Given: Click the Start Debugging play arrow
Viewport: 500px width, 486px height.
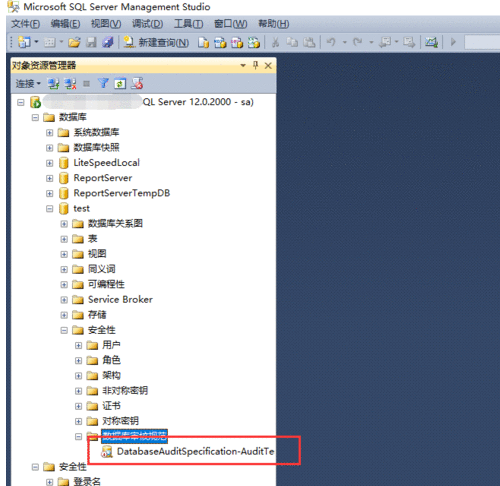Looking at the screenshot, I should [453, 42].
